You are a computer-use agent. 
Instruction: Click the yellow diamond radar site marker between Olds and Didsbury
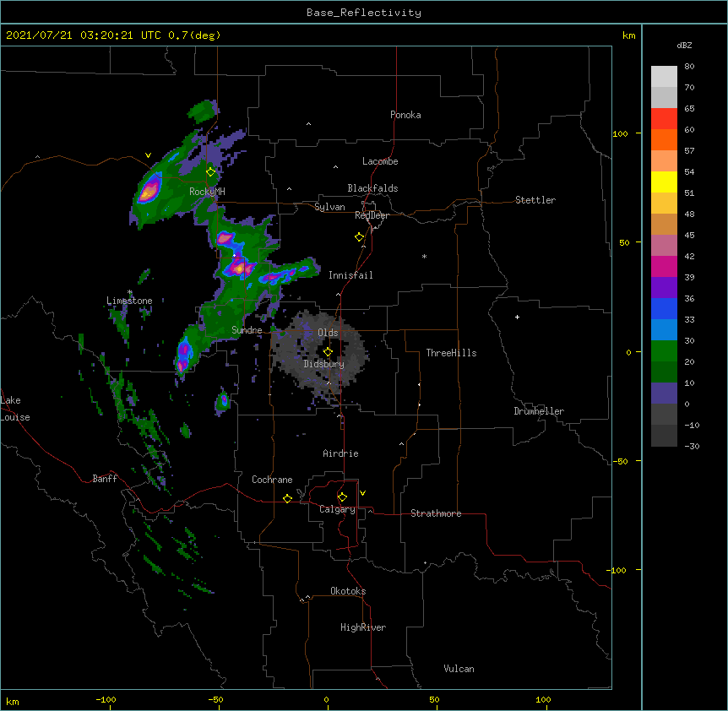pyautogui.click(x=328, y=351)
